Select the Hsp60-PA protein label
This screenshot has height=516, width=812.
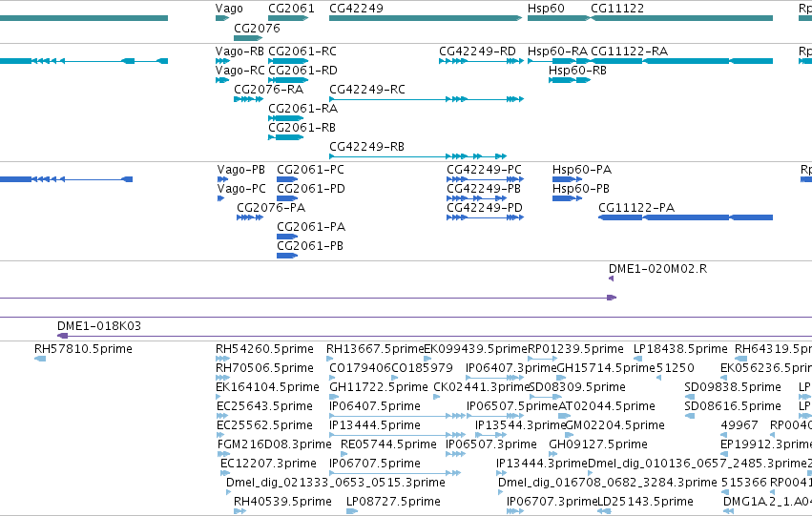coord(582,170)
